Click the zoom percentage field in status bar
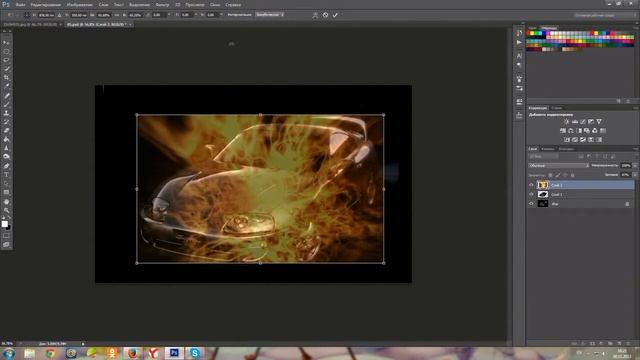This screenshot has width=640, height=360. 7,344
